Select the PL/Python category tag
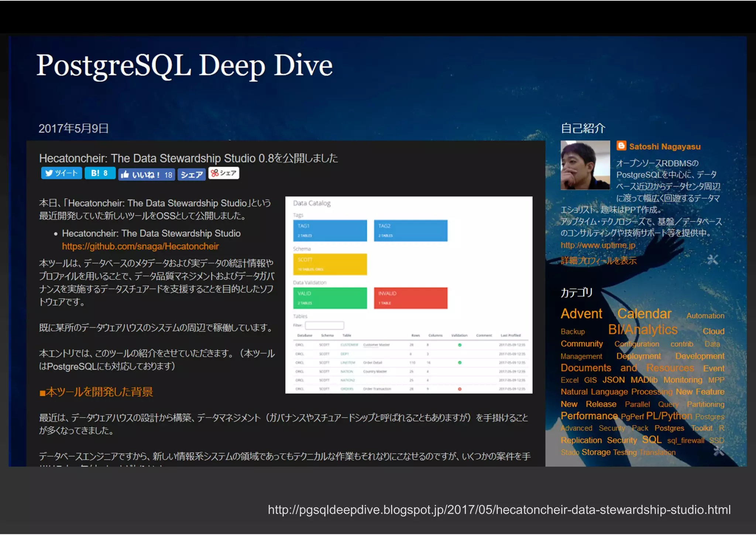The width and height of the screenshot is (756, 535). pyautogui.click(x=669, y=416)
